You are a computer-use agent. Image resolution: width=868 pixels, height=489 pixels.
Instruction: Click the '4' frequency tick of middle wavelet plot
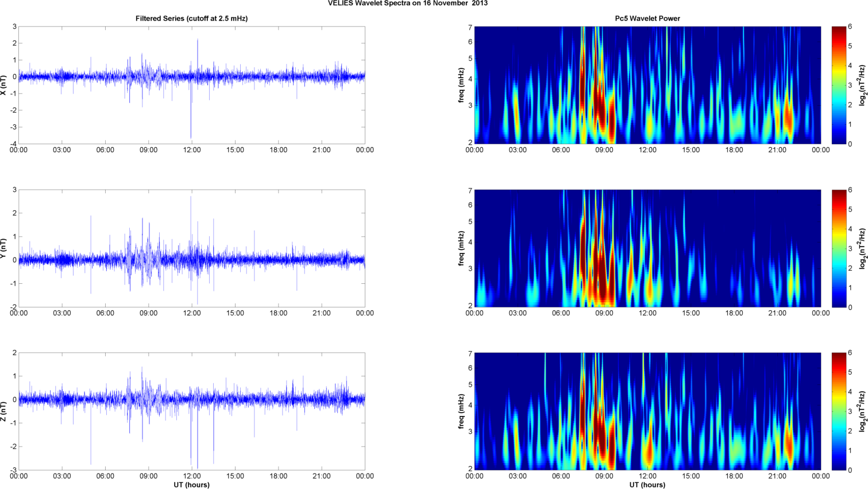(470, 242)
